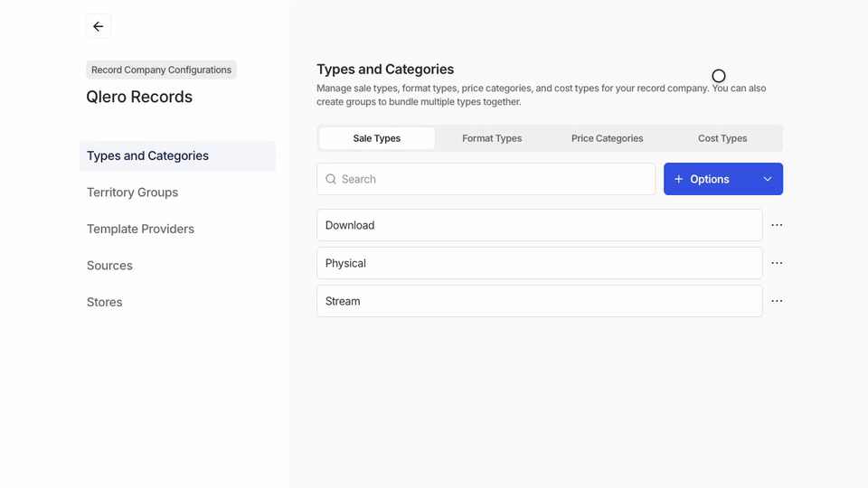The width and height of the screenshot is (868, 488).
Task: Open the three-dot menu for Download
Action: [777, 225]
